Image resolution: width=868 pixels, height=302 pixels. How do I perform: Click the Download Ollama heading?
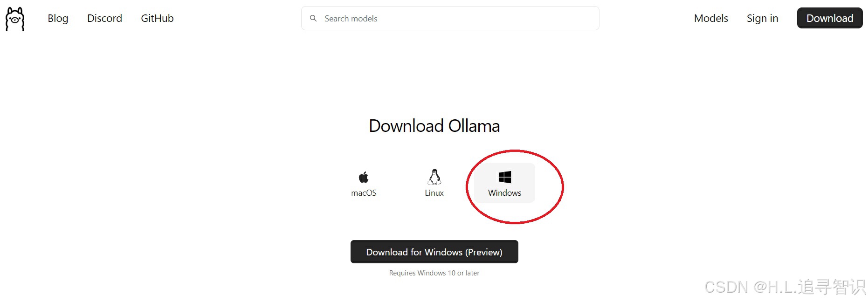tap(434, 126)
